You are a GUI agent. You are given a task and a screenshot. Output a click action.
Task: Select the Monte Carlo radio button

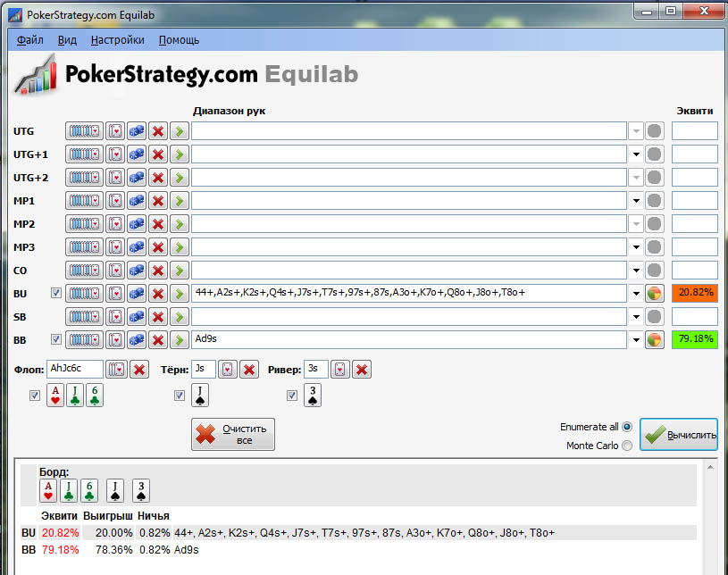[627, 446]
